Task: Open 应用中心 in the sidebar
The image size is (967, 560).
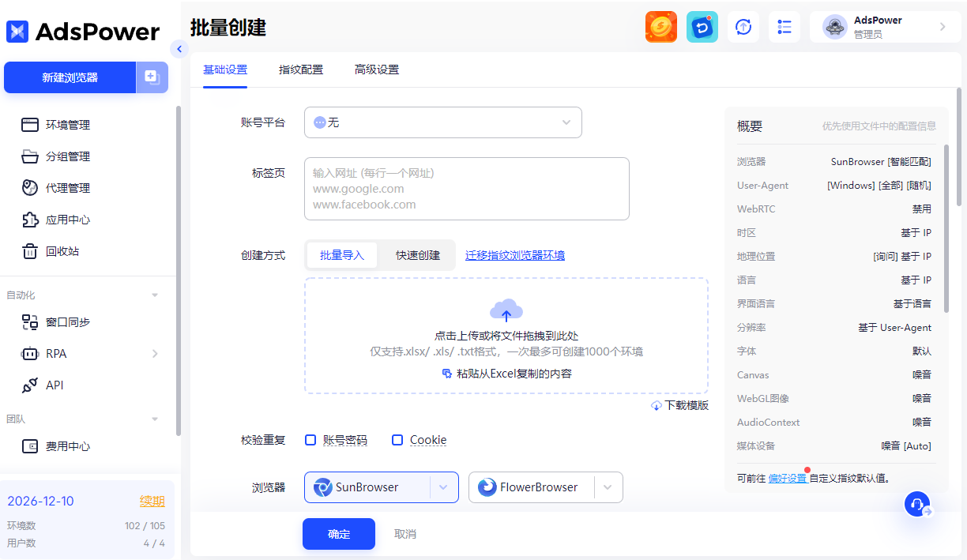Action: click(68, 220)
